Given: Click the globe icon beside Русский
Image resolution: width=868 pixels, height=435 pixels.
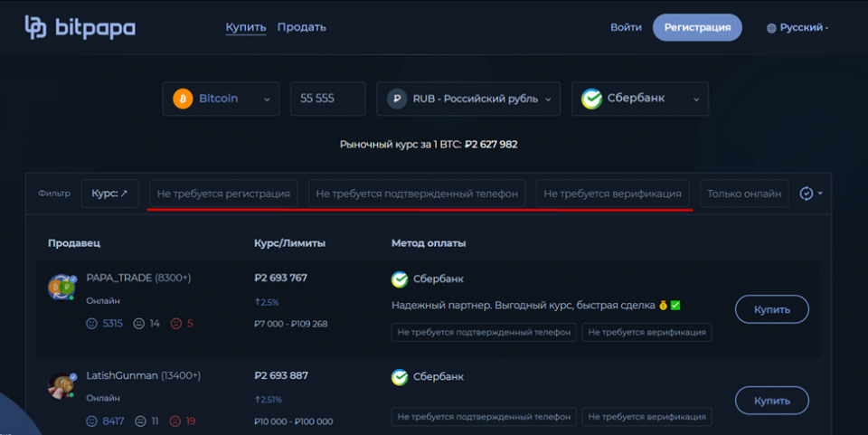Looking at the screenshot, I should click(x=771, y=28).
